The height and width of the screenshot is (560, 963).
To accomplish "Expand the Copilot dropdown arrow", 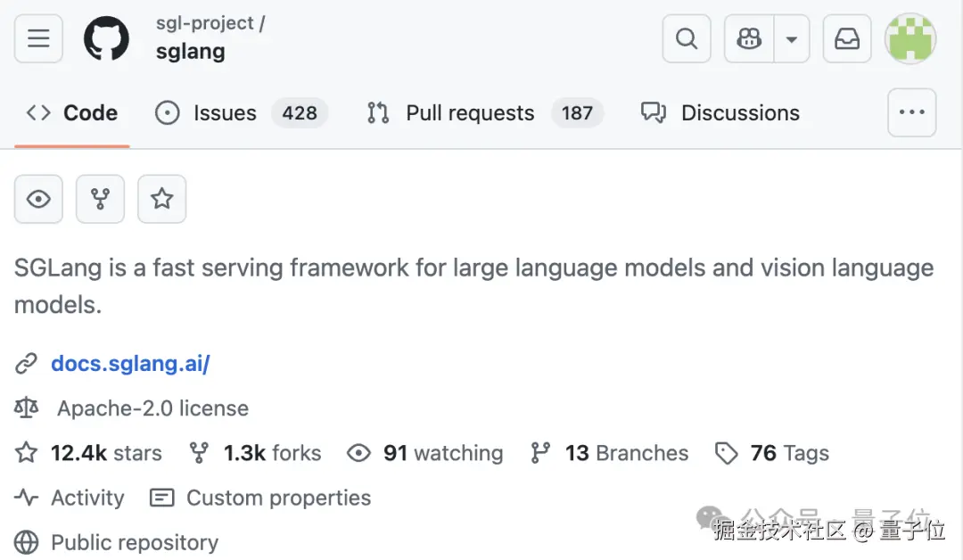I will pyautogui.click(x=791, y=38).
